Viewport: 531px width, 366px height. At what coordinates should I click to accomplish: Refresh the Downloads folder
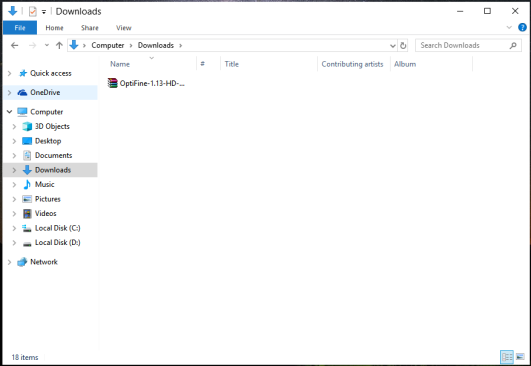[403, 45]
